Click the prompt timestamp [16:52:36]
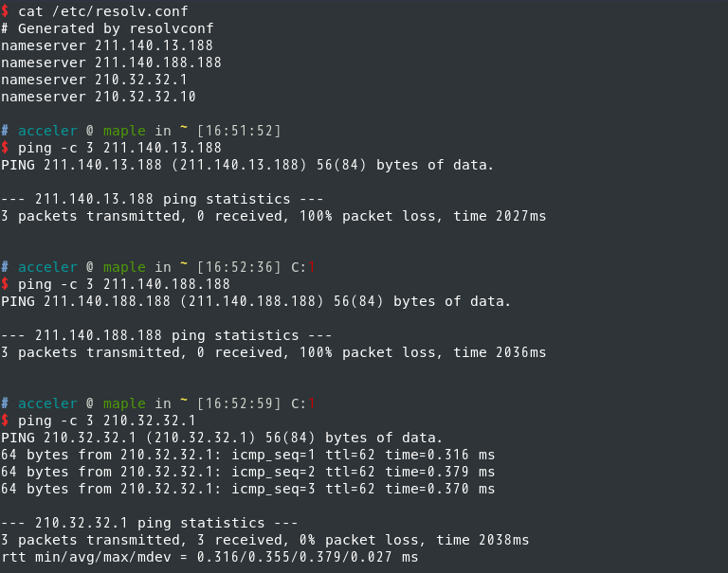728x573 pixels. tap(239, 267)
